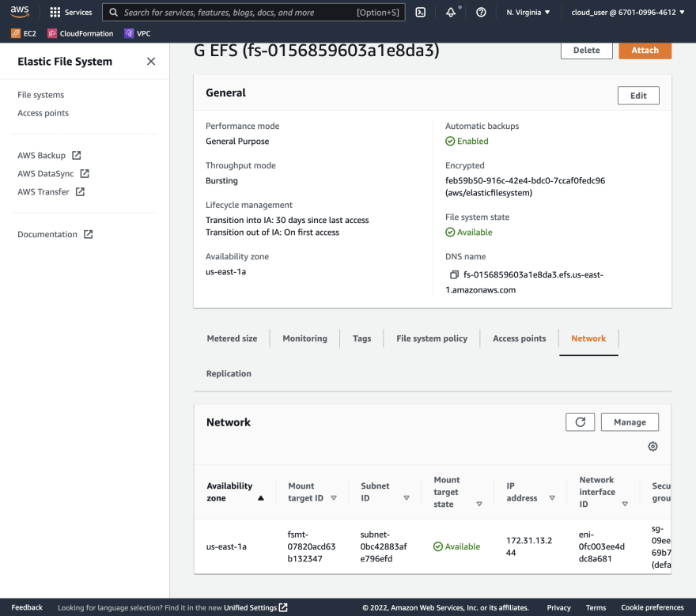
Task: Open AWS Transfer external link
Action: (x=51, y=191)
